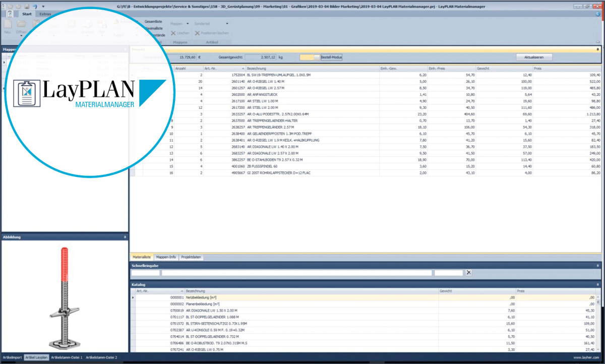Switch to the Extras ribbon tab
This screenshot has height=364, width=605.
pyautogui.click(x=45, y=14)
